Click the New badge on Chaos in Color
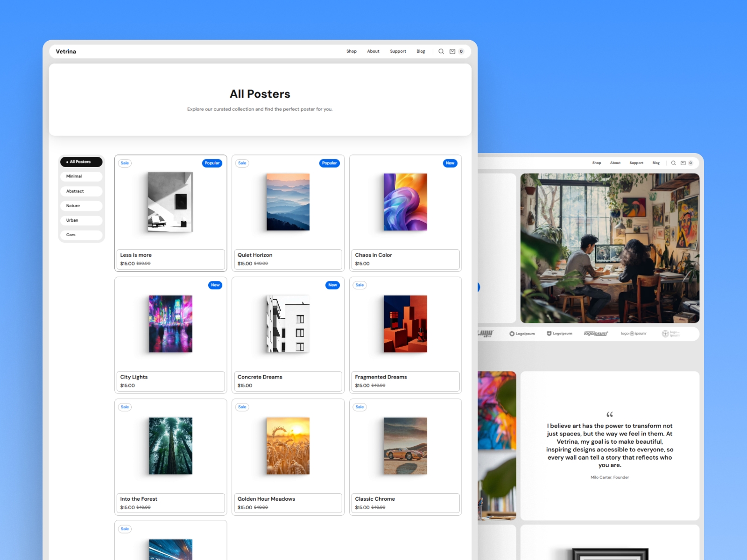Viewport: 747px width, 560px height. point(450,163)
